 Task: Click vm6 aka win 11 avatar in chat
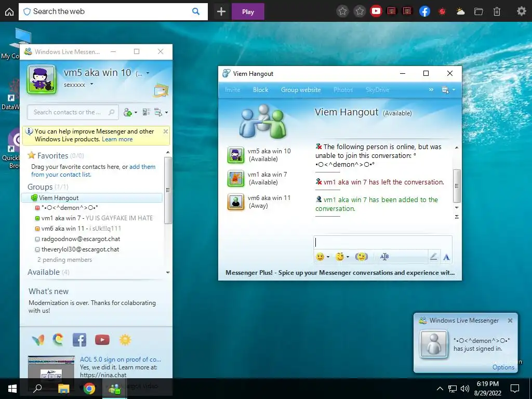point(235,202)
